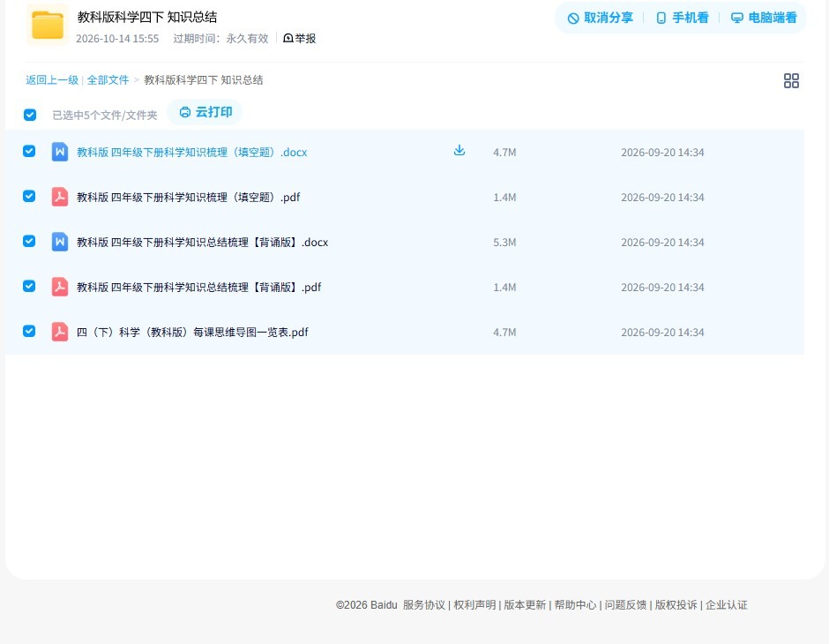This screenshot has width=829, height=644.
Task: Report the share via 举报
Action: coord(300,38)
